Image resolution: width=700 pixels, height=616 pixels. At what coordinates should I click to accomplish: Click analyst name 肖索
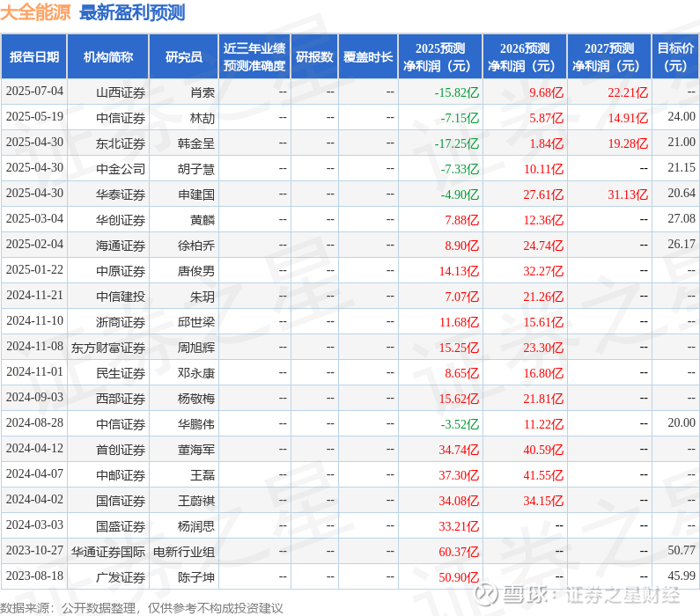(203, 92)
